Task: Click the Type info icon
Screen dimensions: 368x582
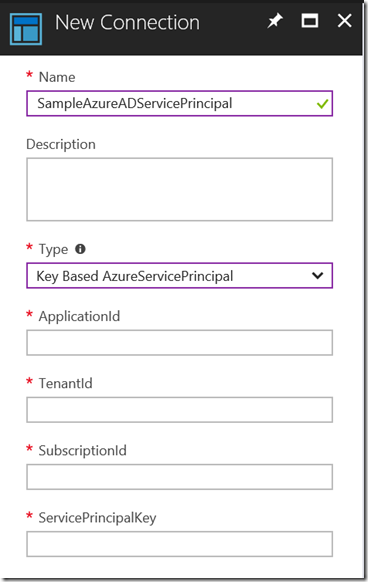Action: pos(80,249)
